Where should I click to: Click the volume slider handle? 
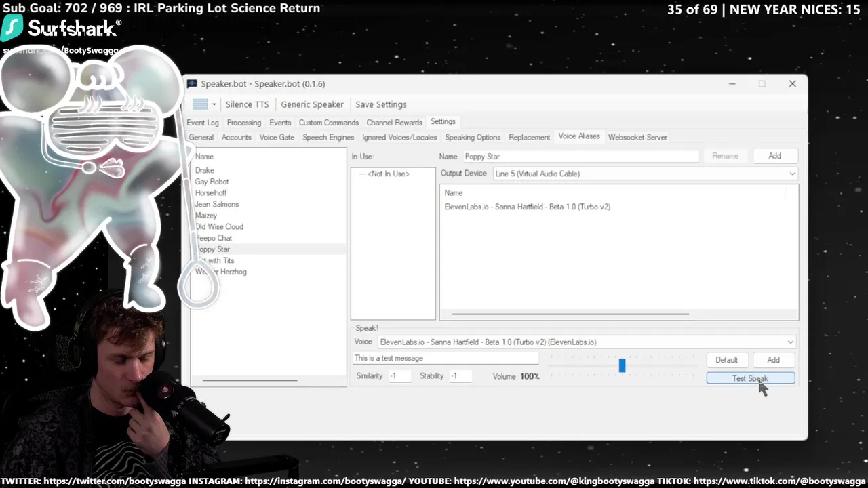click(x=622, y=366)
